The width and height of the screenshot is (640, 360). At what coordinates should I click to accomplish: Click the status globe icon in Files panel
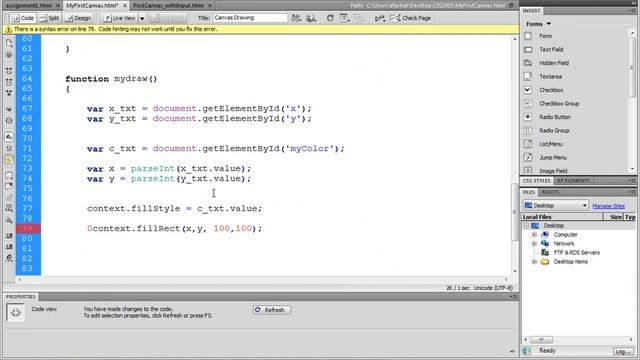[527, 351]
